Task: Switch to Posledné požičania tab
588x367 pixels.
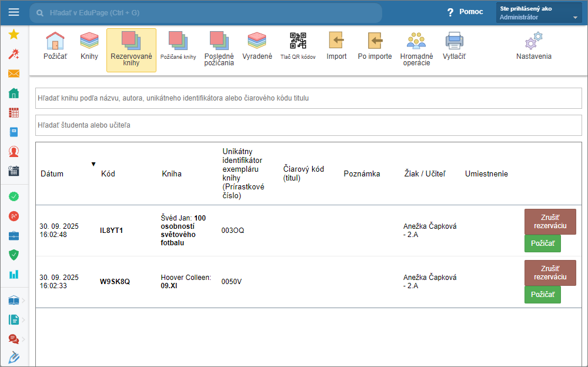Action: click(219, 48)
